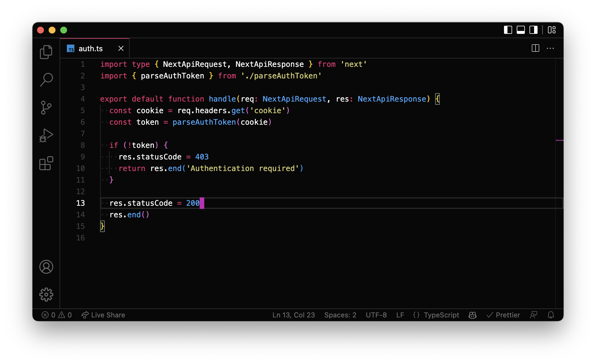Toggle the primary side bar layout
The width and height of the screenshot is (596, 364).
pos(508,30)
